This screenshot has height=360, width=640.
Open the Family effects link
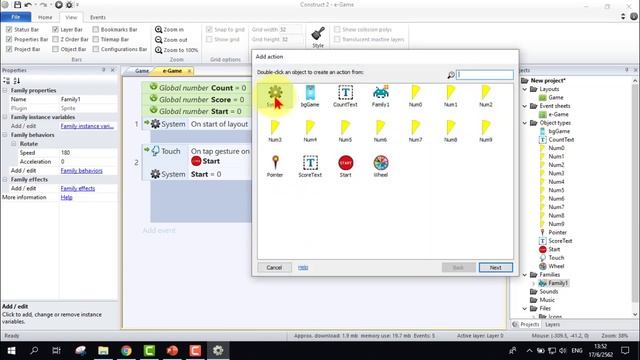point(78,188)
